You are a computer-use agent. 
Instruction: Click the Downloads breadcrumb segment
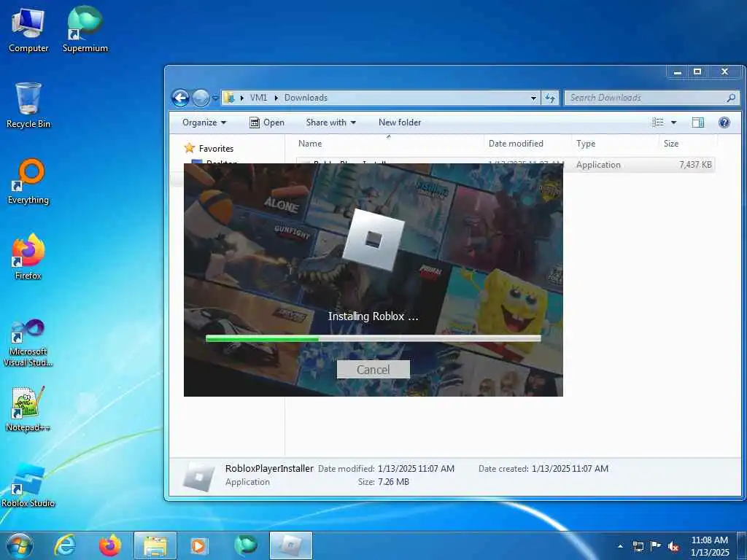point(306,98)
